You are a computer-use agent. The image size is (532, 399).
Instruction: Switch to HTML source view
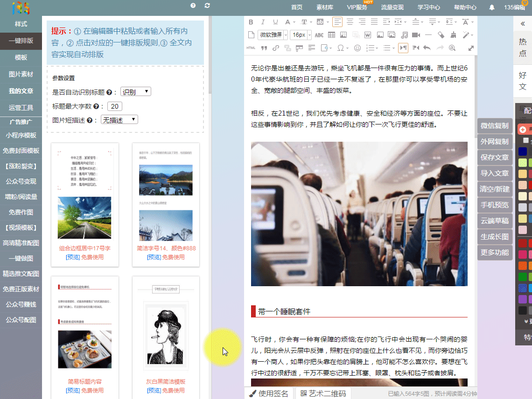pos(251,48)
